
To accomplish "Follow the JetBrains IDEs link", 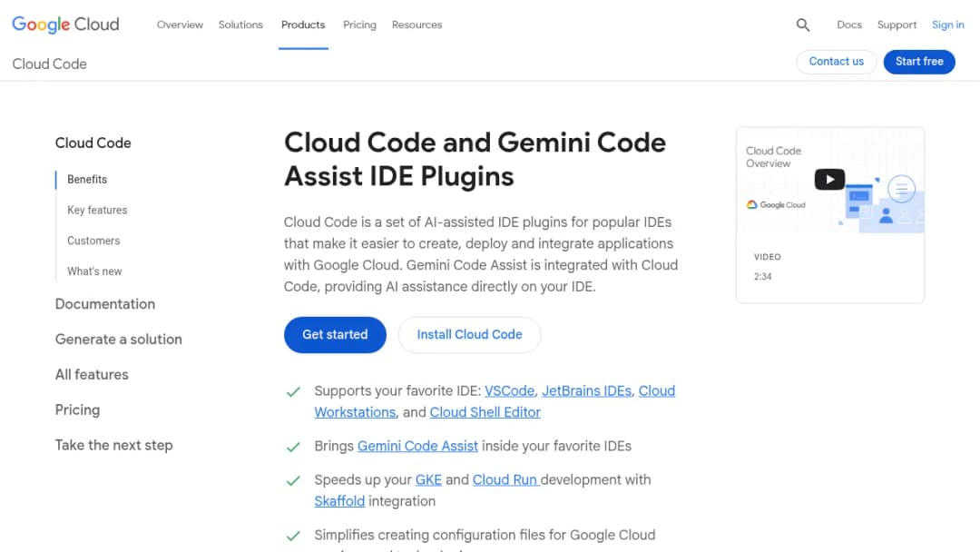I will tap(586, 390).
